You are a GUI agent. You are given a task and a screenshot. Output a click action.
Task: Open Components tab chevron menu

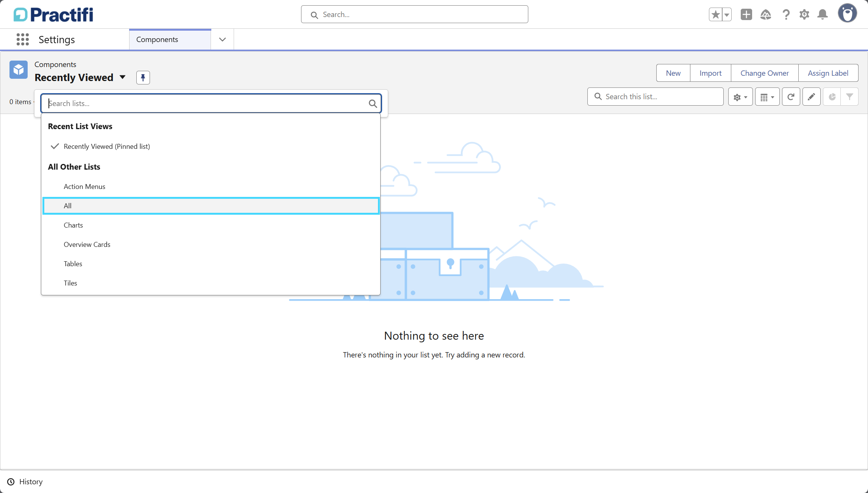222,39
